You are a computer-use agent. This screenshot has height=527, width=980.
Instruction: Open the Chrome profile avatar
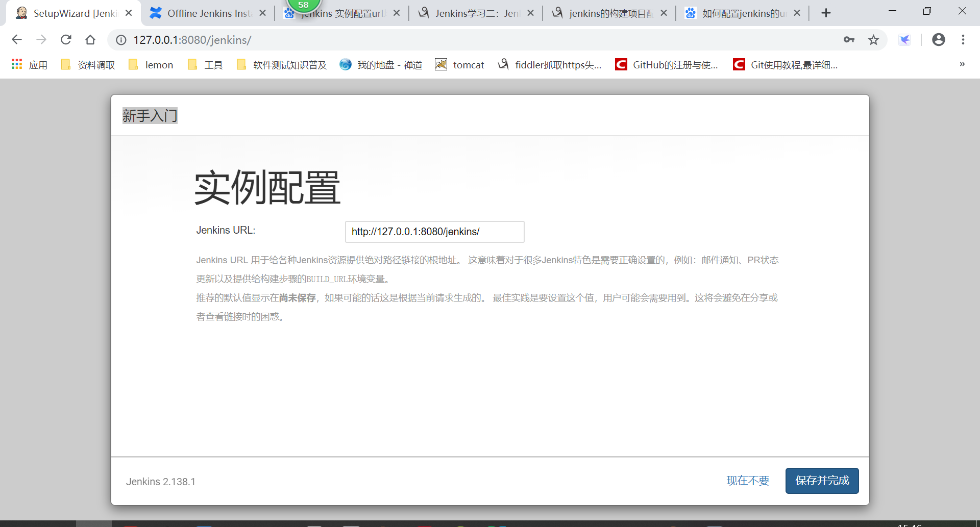(939, 40)
